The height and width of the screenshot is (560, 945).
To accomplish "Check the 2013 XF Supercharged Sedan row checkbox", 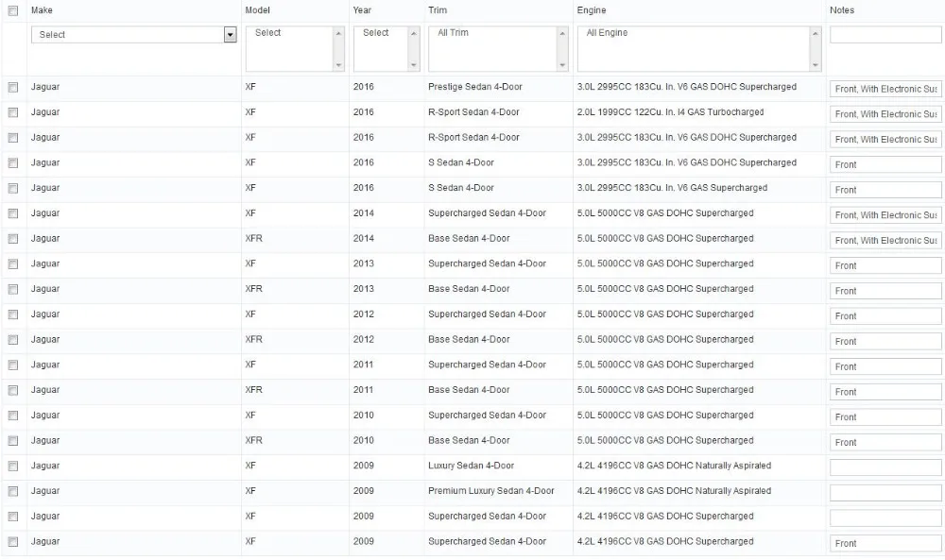I will [x=12, y=264].
